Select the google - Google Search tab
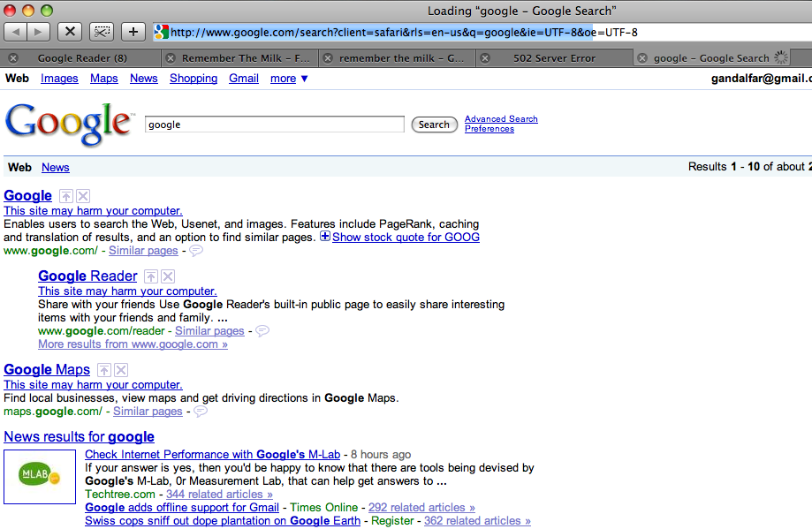 [711, 58]
